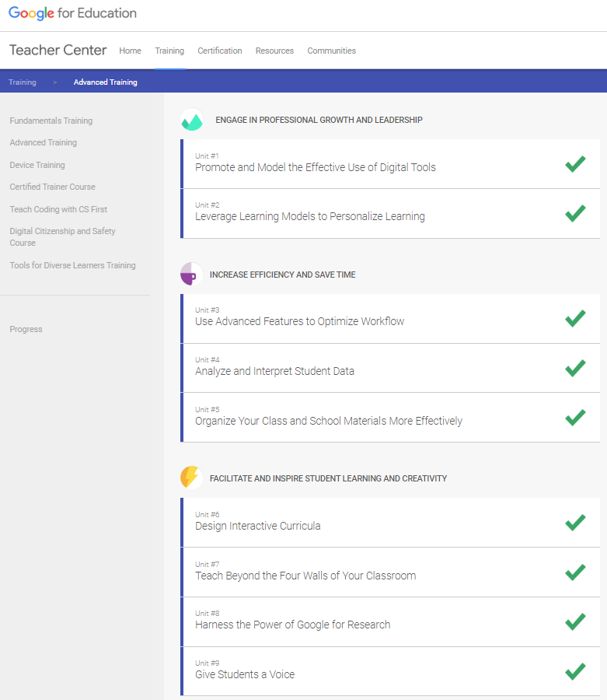Click green checkmark for Analyze Student Data

pos(575,369)
